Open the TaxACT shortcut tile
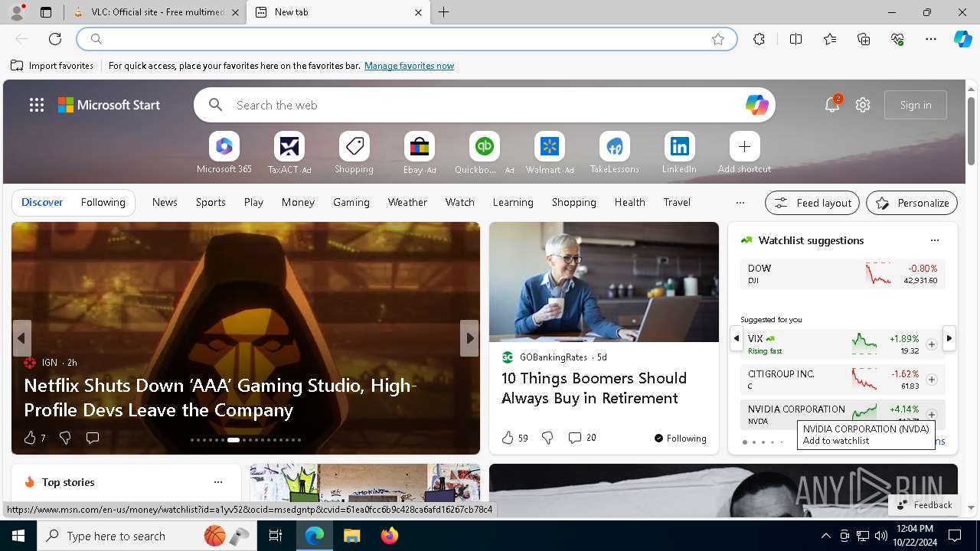This screenshot has height=551, width=980. coord(289,152)
